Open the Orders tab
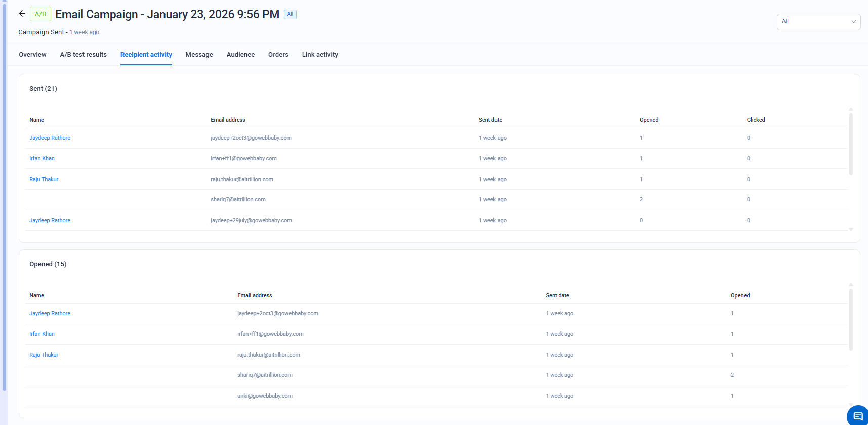This screenshot has height=425, width=868. [x=278, y=55]
